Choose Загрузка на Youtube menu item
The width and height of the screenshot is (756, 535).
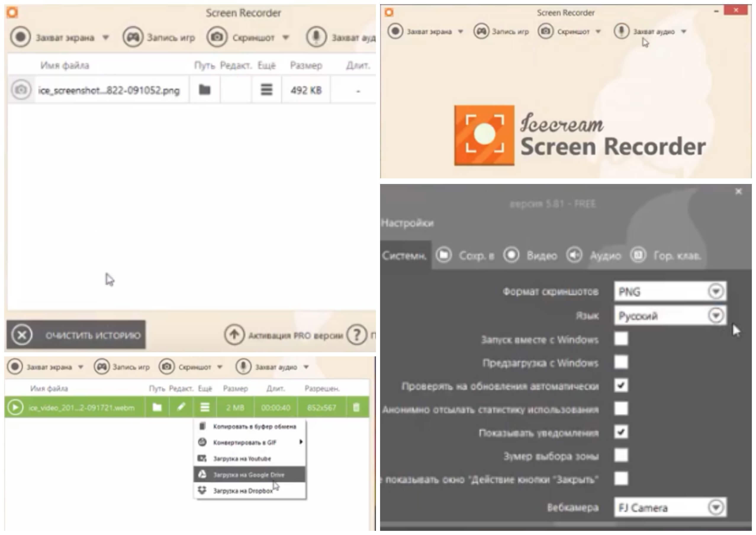coord(250,459)
